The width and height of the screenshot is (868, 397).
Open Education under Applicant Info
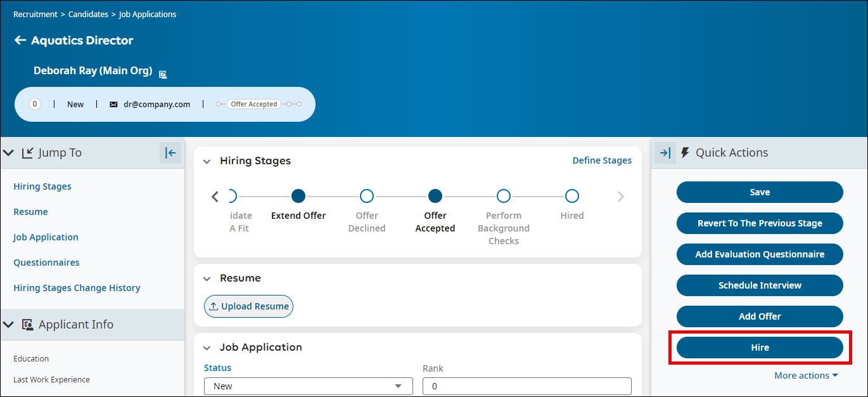click(x=31, y=358)
